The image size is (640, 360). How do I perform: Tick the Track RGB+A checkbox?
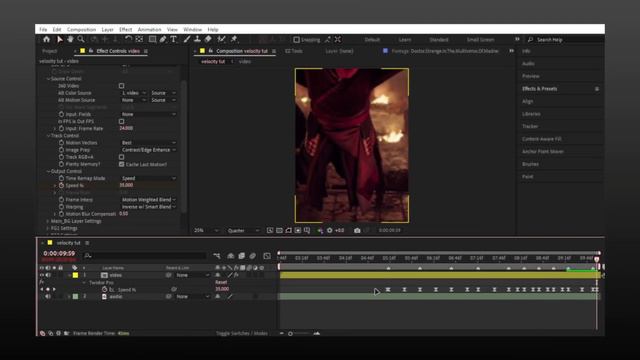122,157
